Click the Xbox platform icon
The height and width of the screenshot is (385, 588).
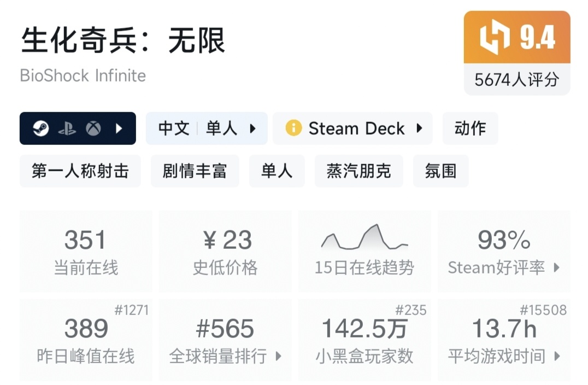pos(93,129)
